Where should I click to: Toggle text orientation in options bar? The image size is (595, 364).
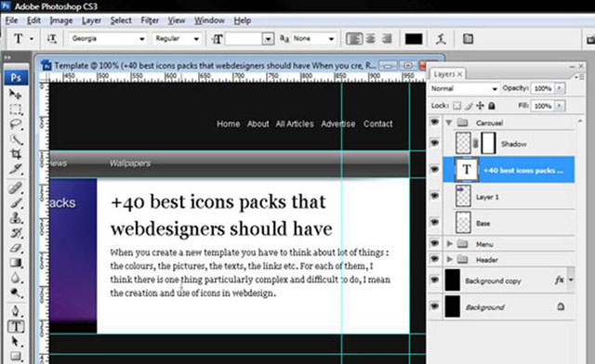click(52, 39)
